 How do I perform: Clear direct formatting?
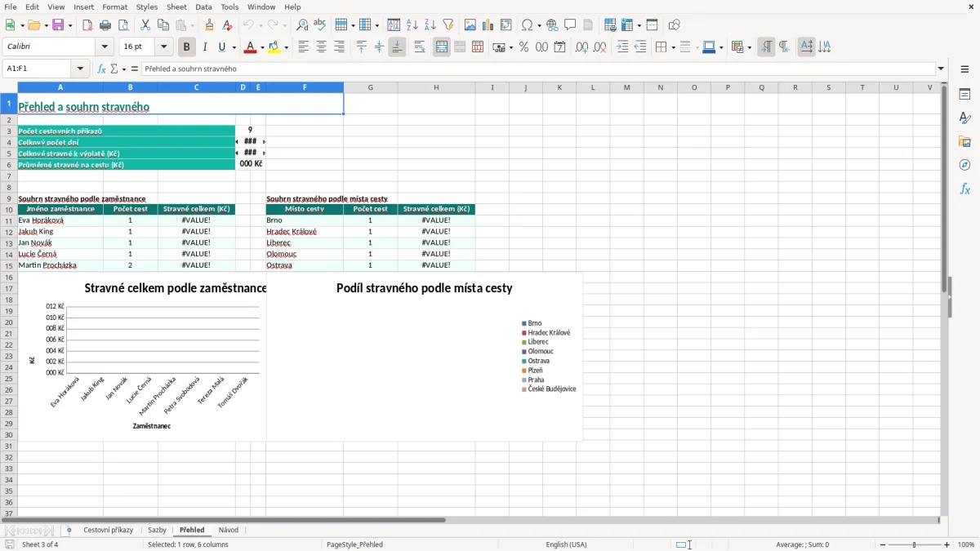(x=228, y=25)
